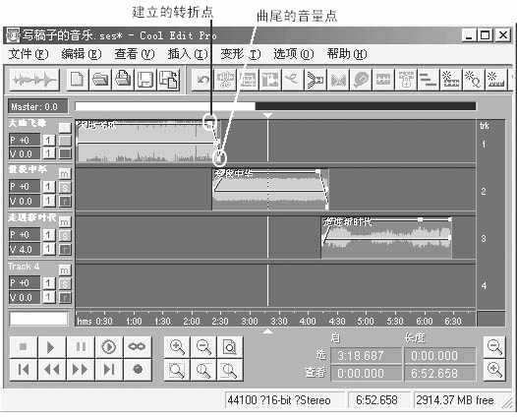Zoom in horizontally with plus magnifier
Screen dimensions: 517x420
(177, 347)
